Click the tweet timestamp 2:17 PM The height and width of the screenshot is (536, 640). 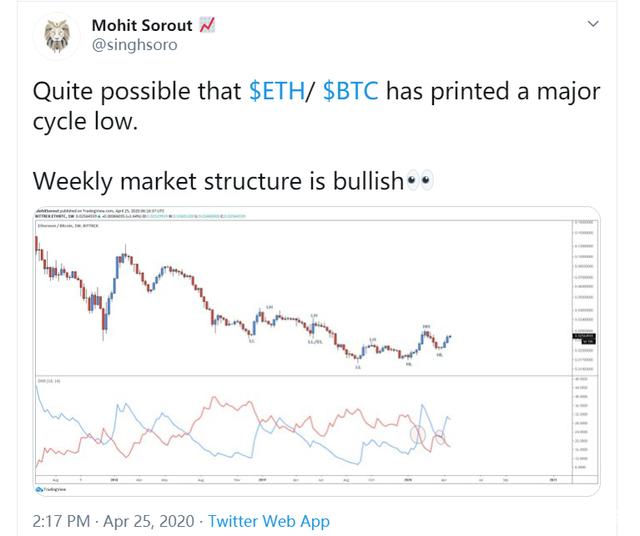[x=61, y=521]
